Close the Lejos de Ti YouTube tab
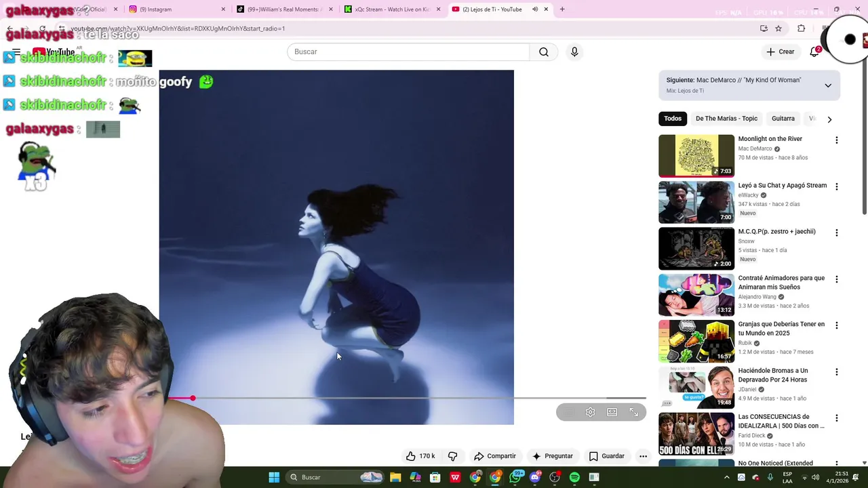868x488 pixels. click(546, 9)
